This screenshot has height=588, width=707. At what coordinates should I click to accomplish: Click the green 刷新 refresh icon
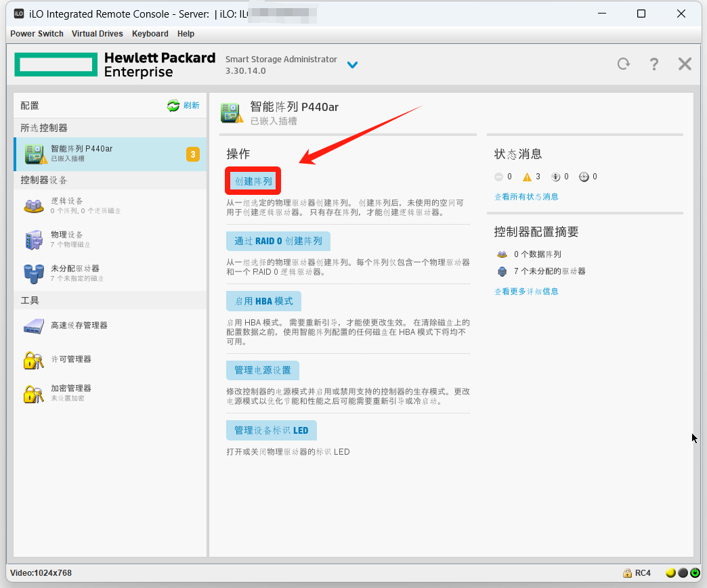click(173, 106)
